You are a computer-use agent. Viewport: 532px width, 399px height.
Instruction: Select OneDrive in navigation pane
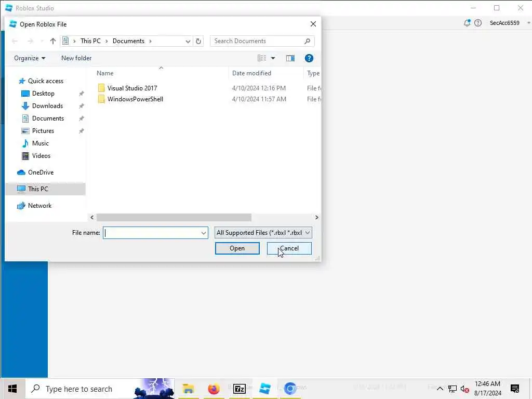pos(41,172)
